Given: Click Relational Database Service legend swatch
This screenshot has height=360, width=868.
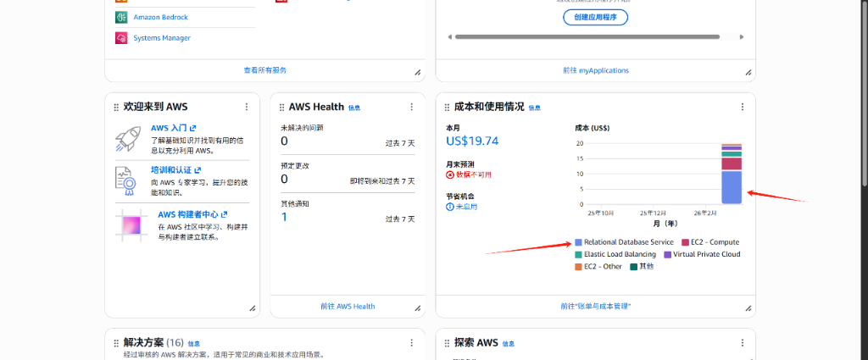Looking at the screenshot, I should tap(578, 242).
